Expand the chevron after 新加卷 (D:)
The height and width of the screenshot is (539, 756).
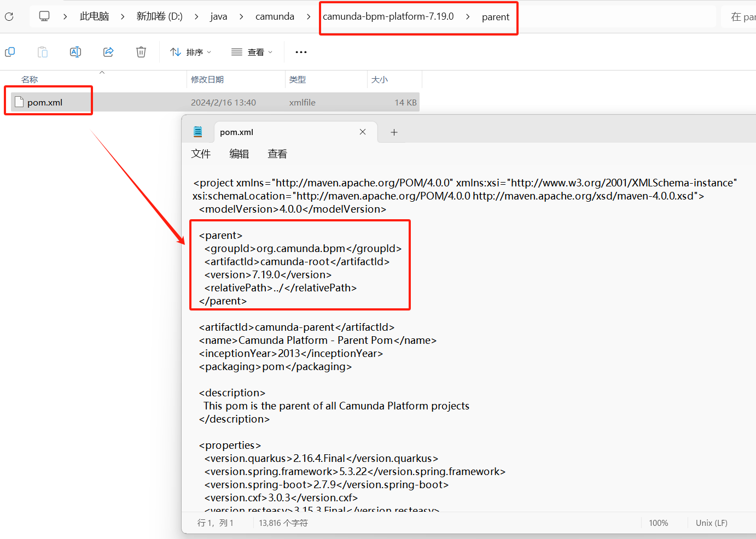tap(196, 16)
